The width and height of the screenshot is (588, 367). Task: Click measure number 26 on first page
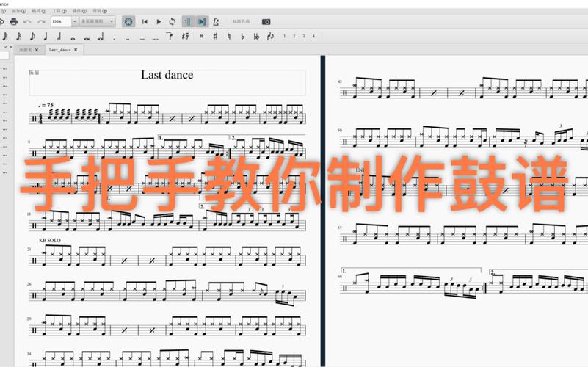coord(29,284)
